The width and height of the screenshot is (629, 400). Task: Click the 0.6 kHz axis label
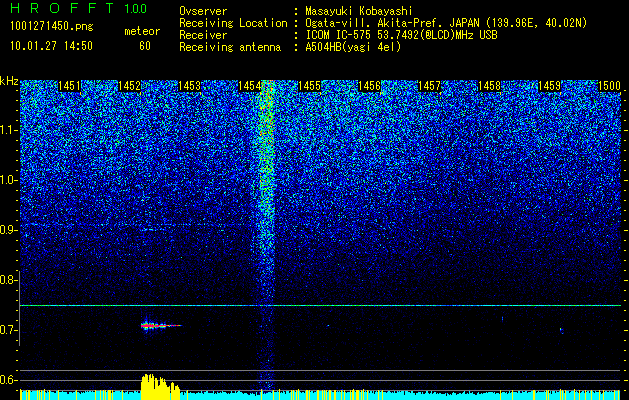[8, 380]
